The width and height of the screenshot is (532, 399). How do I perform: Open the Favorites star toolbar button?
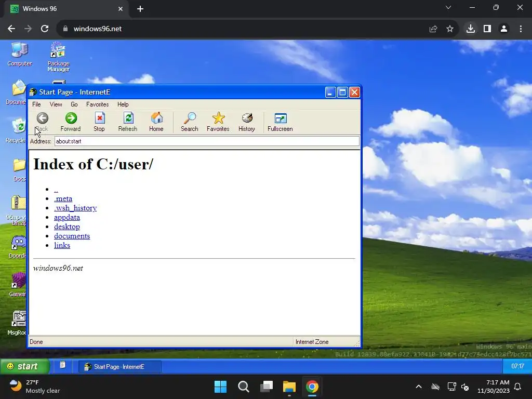pos(218,122)
